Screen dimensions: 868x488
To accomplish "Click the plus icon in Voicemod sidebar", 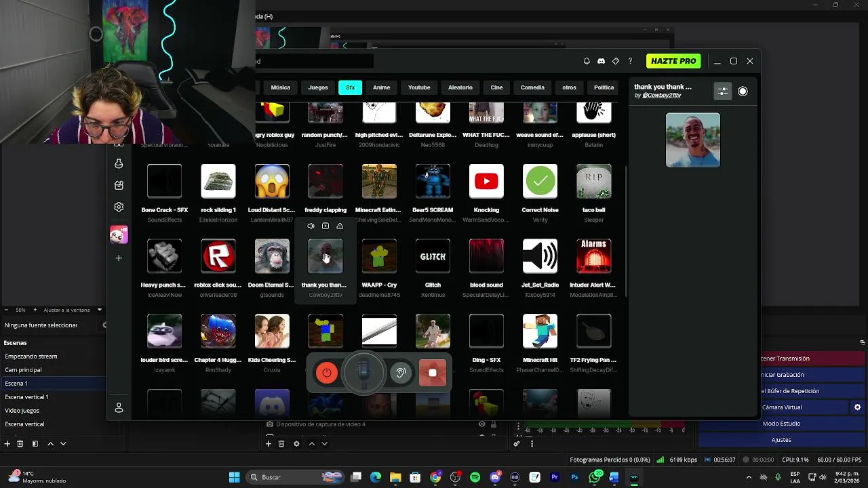I will pyautogui.click(x=119, y=258).
